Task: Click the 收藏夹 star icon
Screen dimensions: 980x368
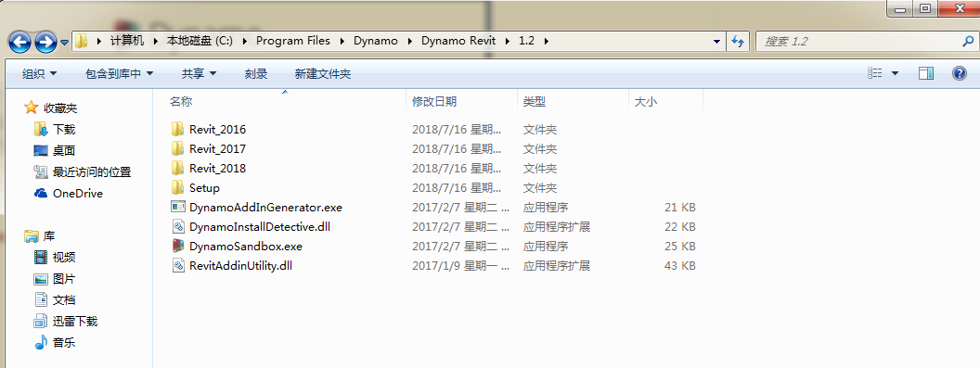Action: pyautogui.click(x=32, y=108)
